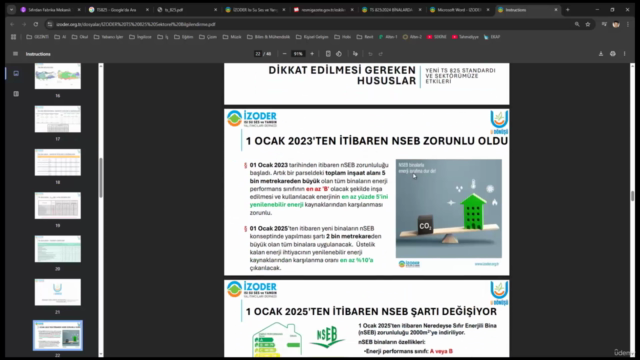Click the PDF document vertical scrollbar
Viewport: 640px width, 360px height.
point(632,196)
